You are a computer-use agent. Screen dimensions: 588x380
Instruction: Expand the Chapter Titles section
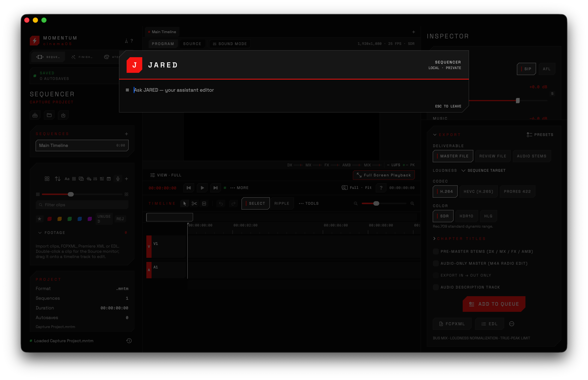(x=434, y=239)
